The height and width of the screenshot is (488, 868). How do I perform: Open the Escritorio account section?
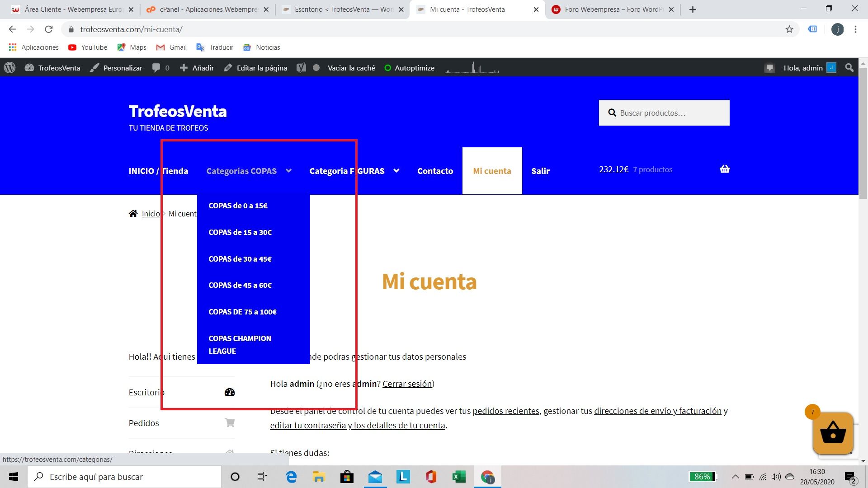point(182,392)
